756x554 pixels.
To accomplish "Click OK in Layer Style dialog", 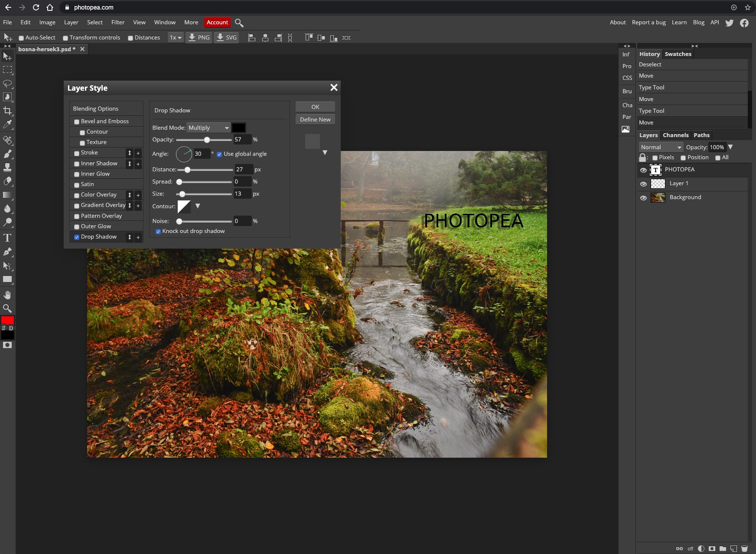I will pos(315,107).
